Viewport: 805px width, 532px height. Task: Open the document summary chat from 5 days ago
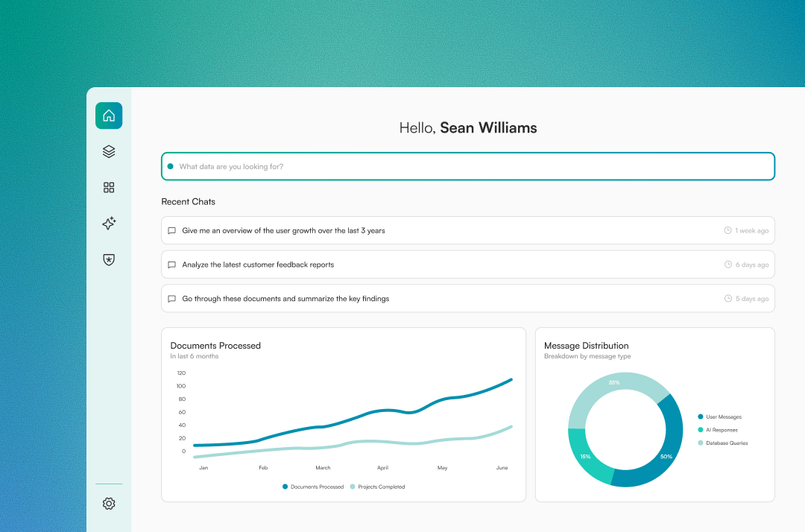(x=468, y=298)
